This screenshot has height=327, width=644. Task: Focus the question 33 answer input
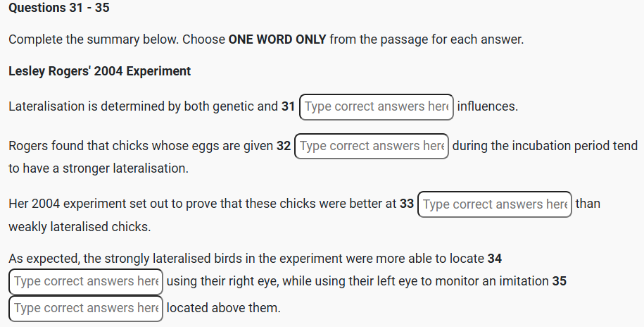coord(495,204)
